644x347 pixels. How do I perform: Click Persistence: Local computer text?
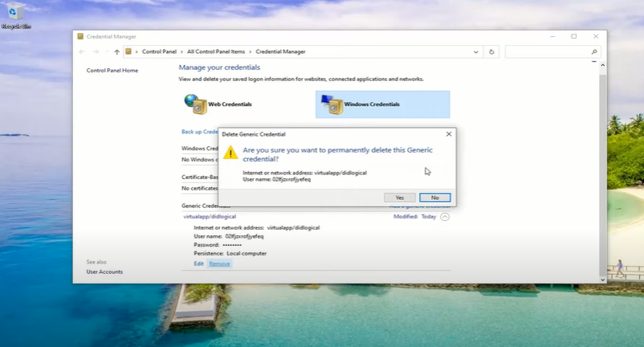point(230,253)
